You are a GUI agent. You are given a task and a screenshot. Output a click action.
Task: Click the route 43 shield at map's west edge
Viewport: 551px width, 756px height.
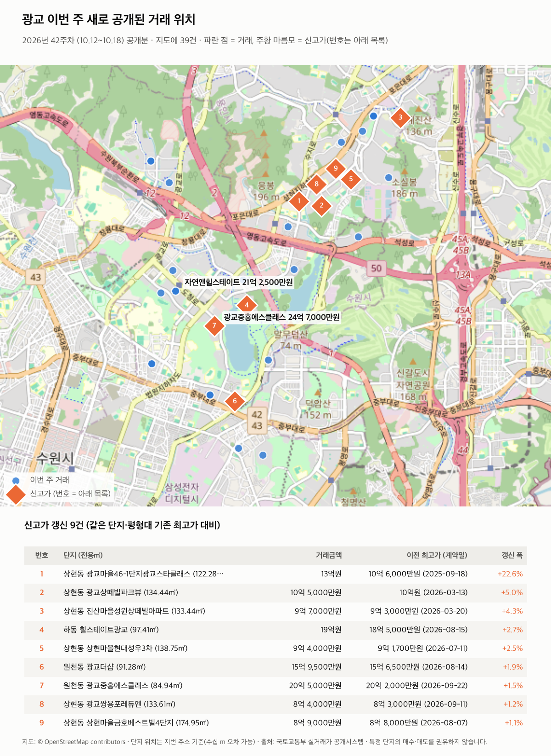(x=35, y=277)
